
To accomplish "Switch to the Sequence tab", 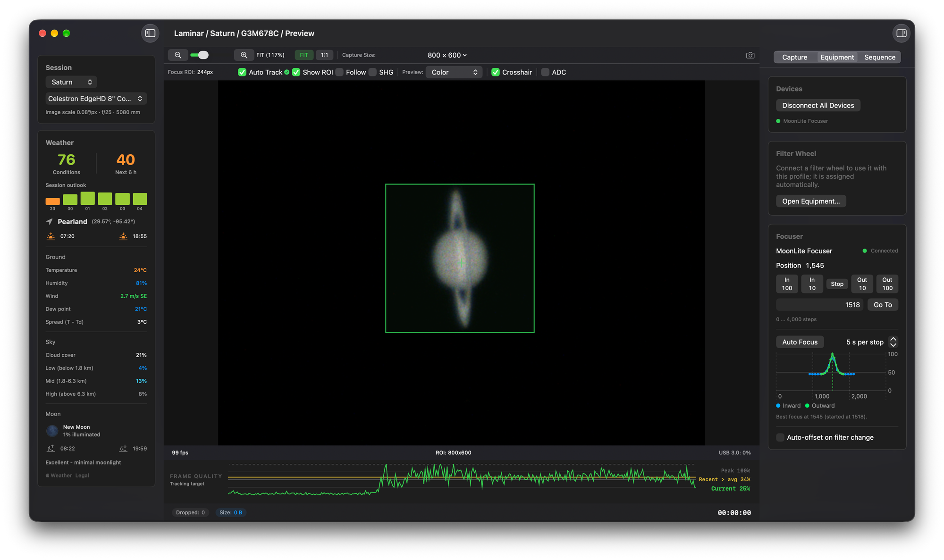I will (x=879, y=57).
